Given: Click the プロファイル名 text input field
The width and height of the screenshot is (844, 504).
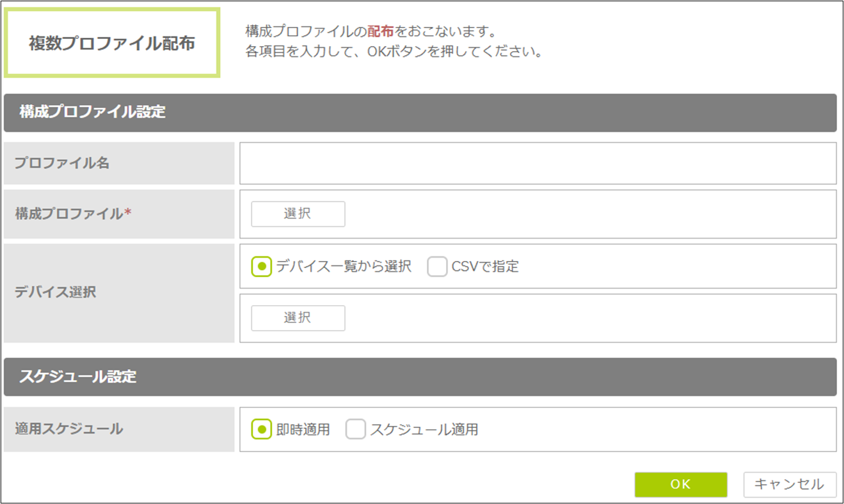Looking at the screenshot, I should pyautogui.click(x=537, y=163).
